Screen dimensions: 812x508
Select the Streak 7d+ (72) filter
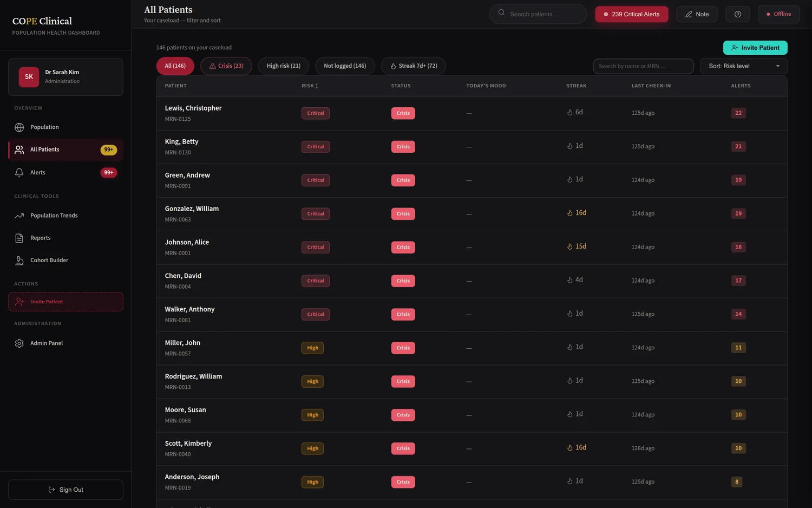click(x=414, y=66)
